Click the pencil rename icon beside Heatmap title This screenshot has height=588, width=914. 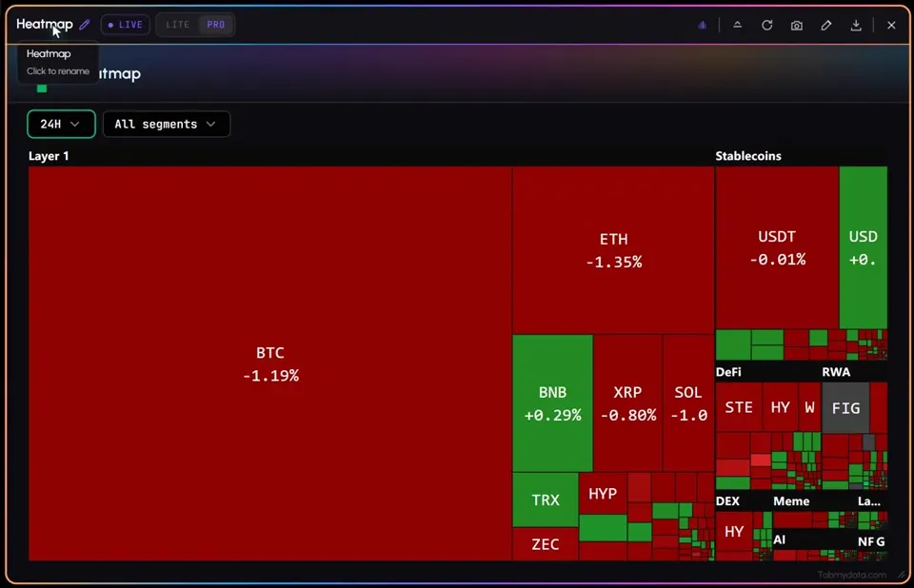coord(85,25)
